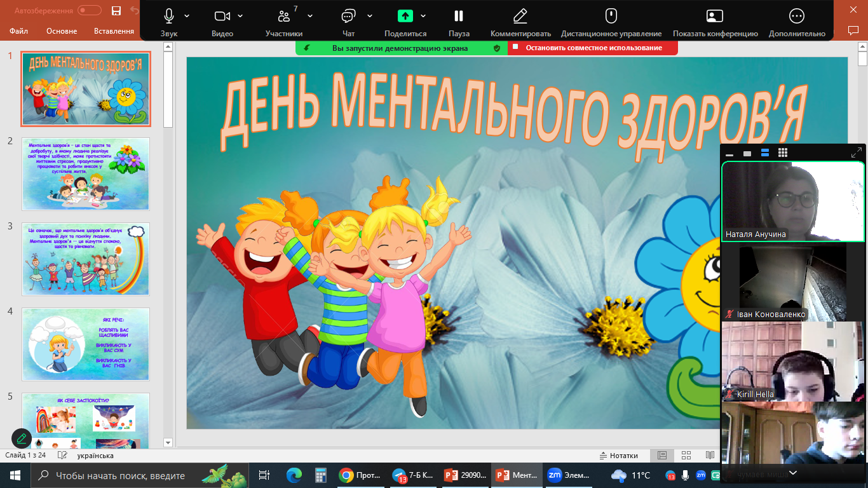Click green Поделиться new share icon
The height and width of the screenshot is (488, 868).
(405, 16)
